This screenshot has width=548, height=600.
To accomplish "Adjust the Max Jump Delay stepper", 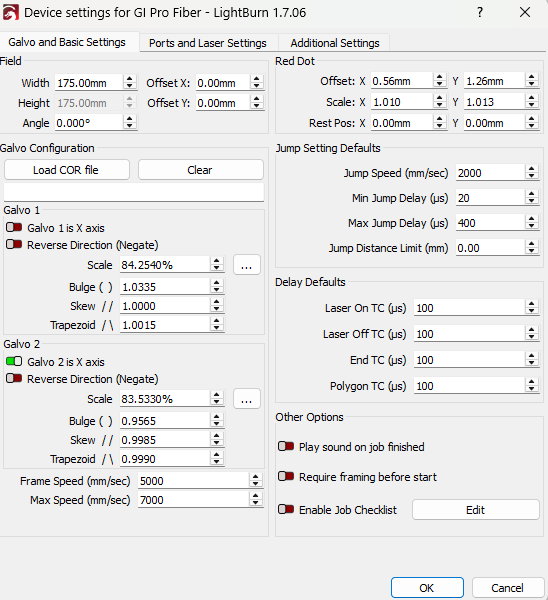I will 532,222.
